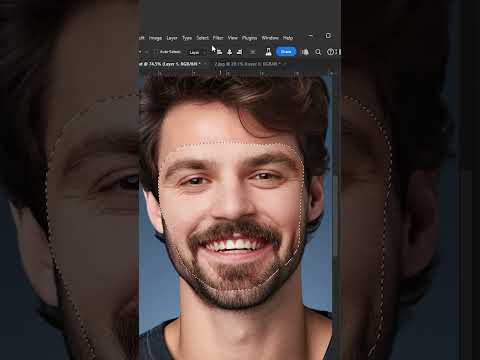Open the Filter menu

pos(218,38)
